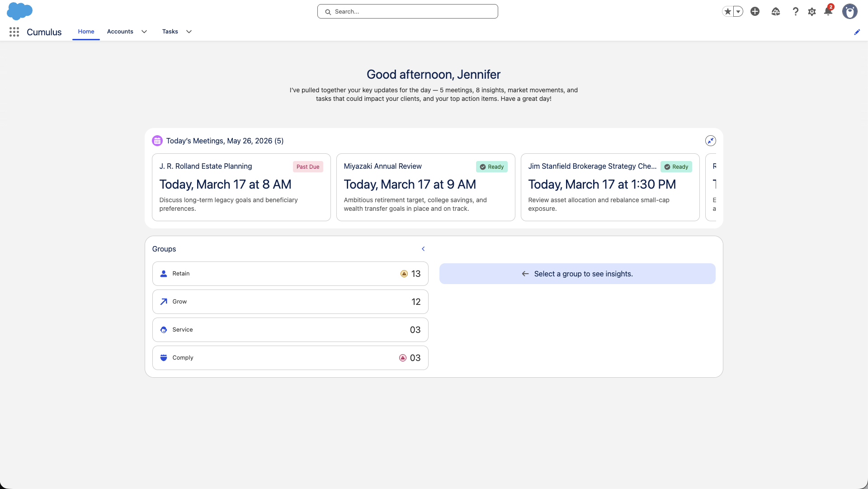The image size is (868, 489).
Task: Click the Retain person icon
Action: click(164, 274)
